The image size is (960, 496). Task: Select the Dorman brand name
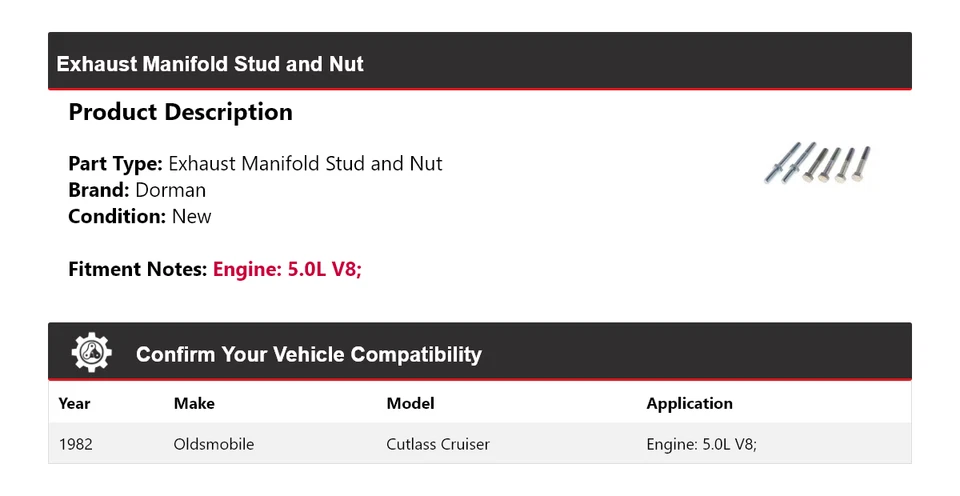tap(170, 190)
